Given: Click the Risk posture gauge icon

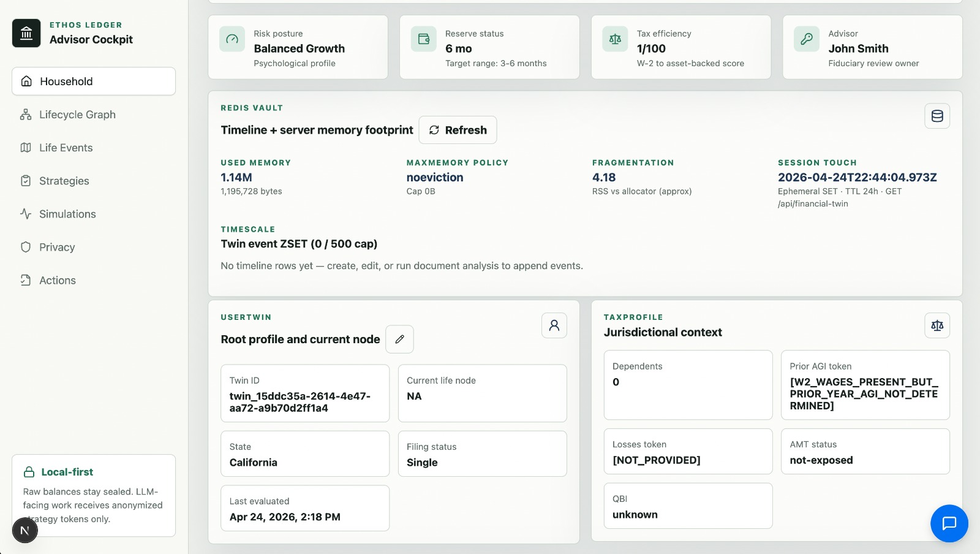Looking at the screenshot, I should click(232, 39).
